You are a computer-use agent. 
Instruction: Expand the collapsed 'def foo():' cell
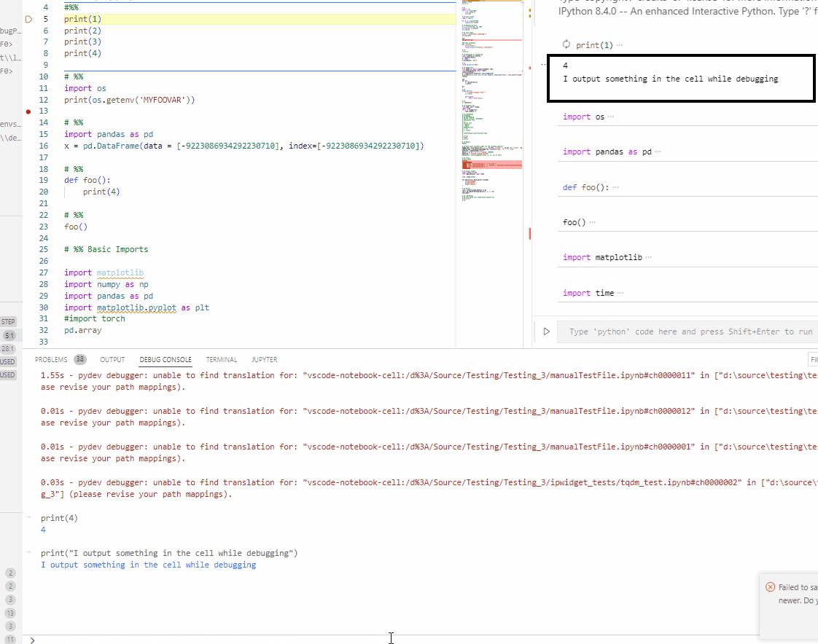point(615,187)
